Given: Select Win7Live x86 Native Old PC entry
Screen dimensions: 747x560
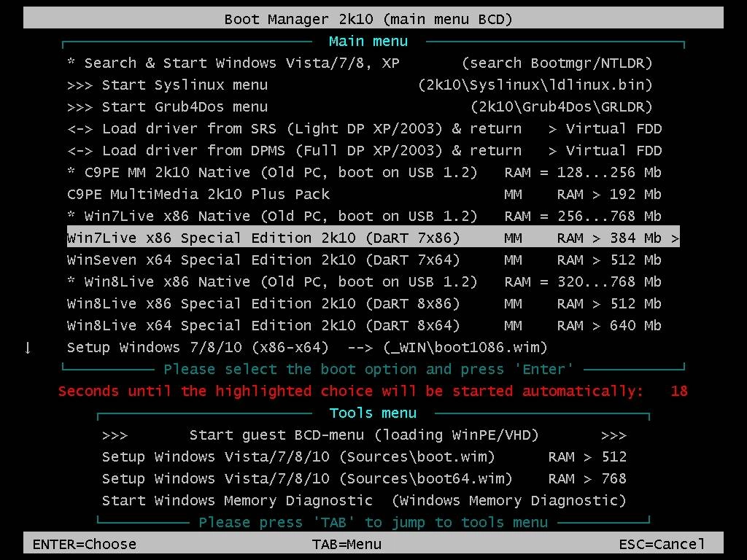Looking at the screenshot, I should pyautogui.click(x=365, y=216).
